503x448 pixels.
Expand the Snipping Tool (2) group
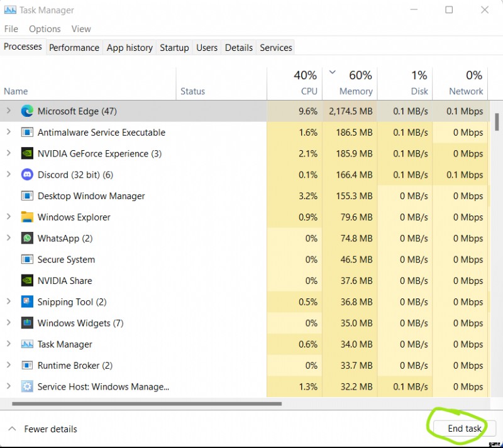9,301
